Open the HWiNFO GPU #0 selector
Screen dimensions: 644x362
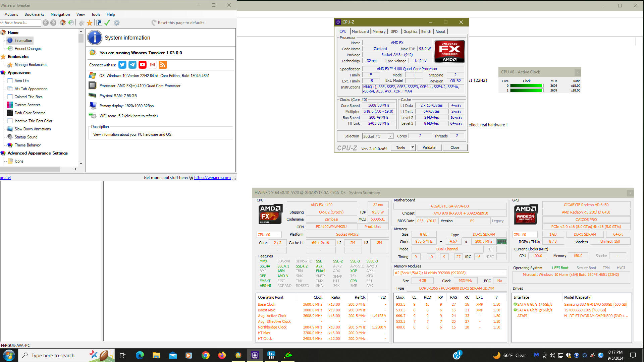click(x=525, y=235)
